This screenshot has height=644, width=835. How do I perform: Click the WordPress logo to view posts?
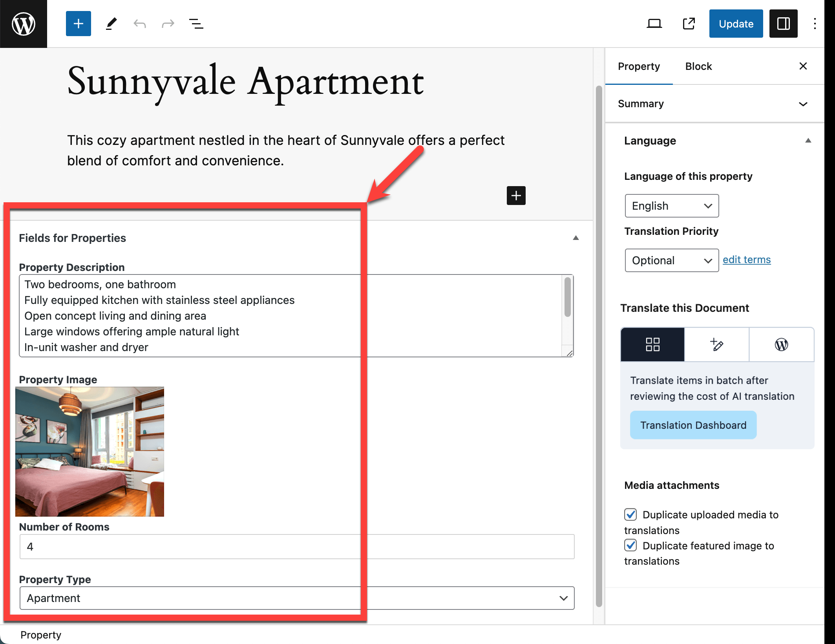[24, 24]
